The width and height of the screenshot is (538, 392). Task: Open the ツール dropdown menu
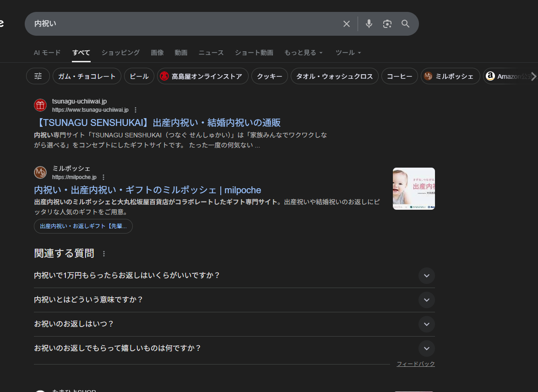click(x=348, y=53)
